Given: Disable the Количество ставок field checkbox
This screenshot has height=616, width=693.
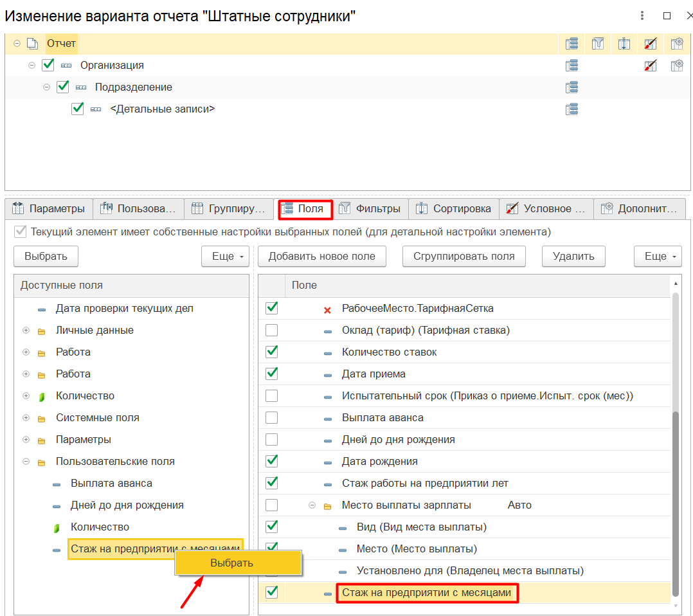Looking at the screenshot, I should pyautogui.click(x=272, y=352).
